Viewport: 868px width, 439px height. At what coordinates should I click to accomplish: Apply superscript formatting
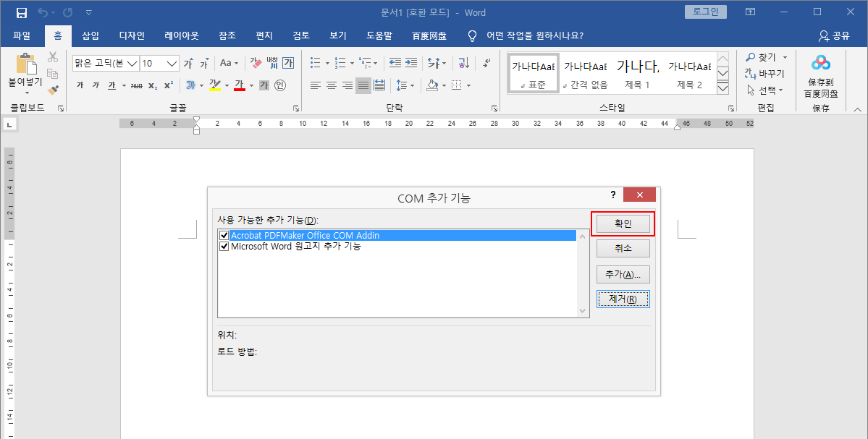(168, 85)
